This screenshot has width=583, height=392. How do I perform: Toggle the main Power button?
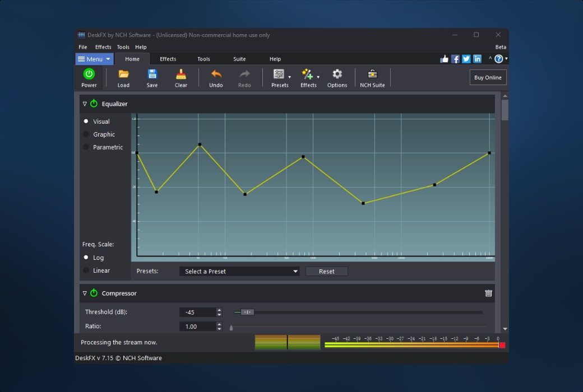point(89,77)
